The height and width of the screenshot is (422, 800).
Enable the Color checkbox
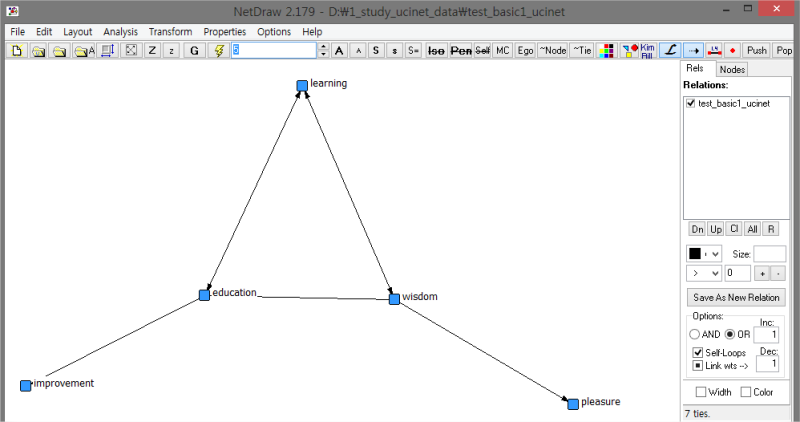(x=746, y=392)
